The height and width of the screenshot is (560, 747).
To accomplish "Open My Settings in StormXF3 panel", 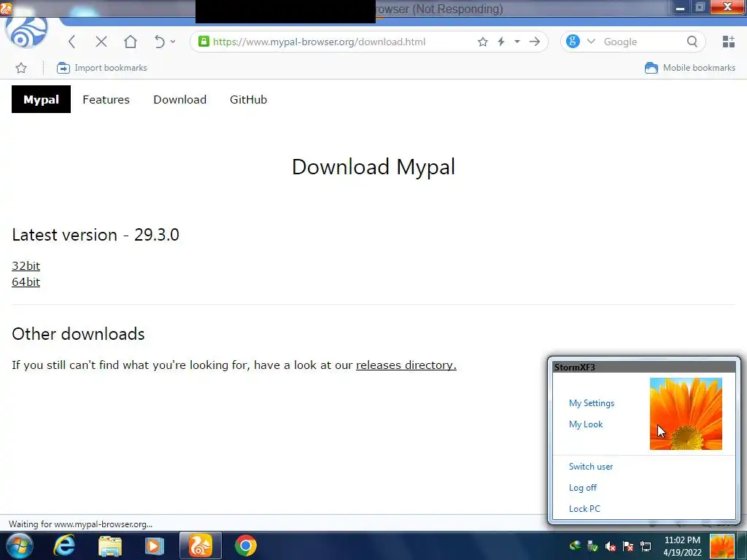I will [591, 403].
